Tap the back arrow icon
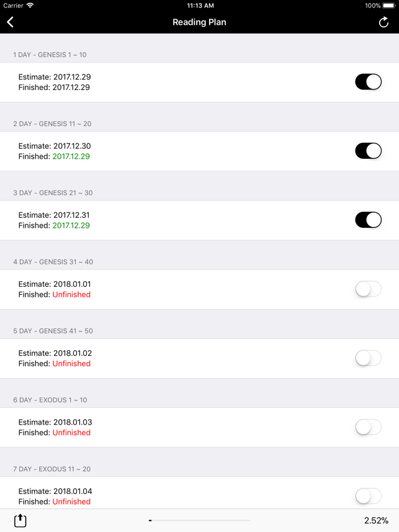Image resolution: width=399 pixels, height=532 pixels. 10,22
